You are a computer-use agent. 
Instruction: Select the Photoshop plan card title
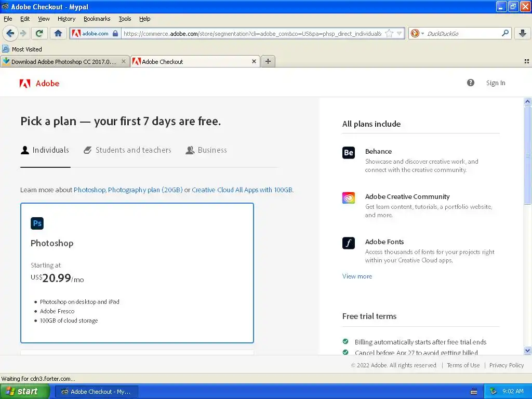[x=52, y=243]
